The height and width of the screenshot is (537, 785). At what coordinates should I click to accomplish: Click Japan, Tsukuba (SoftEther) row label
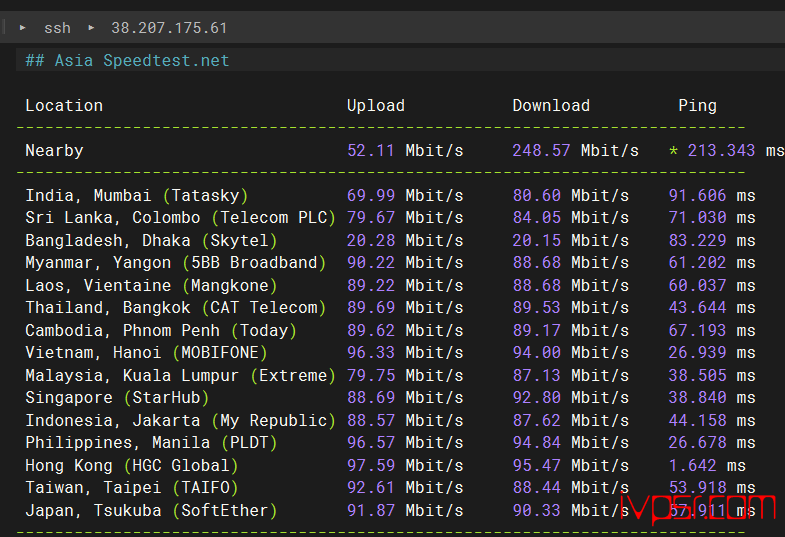tap(151, 511)
